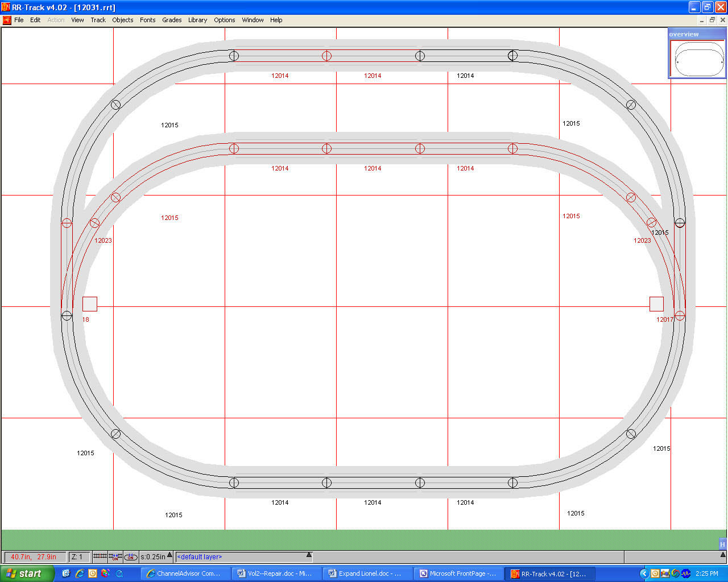Open the Library menu
The image size is (728, 582).
(x=197, y=20)
